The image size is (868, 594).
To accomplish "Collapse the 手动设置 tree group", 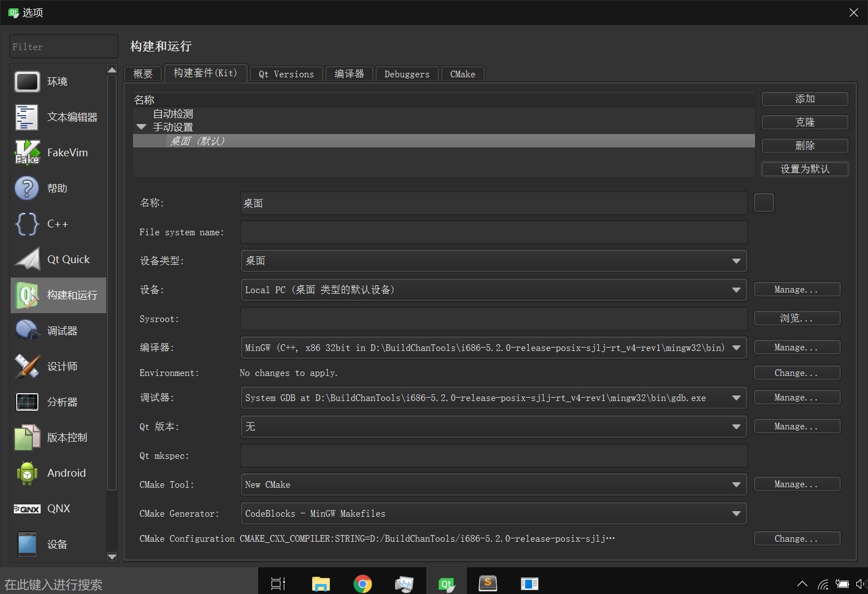I will click(141, 127).
